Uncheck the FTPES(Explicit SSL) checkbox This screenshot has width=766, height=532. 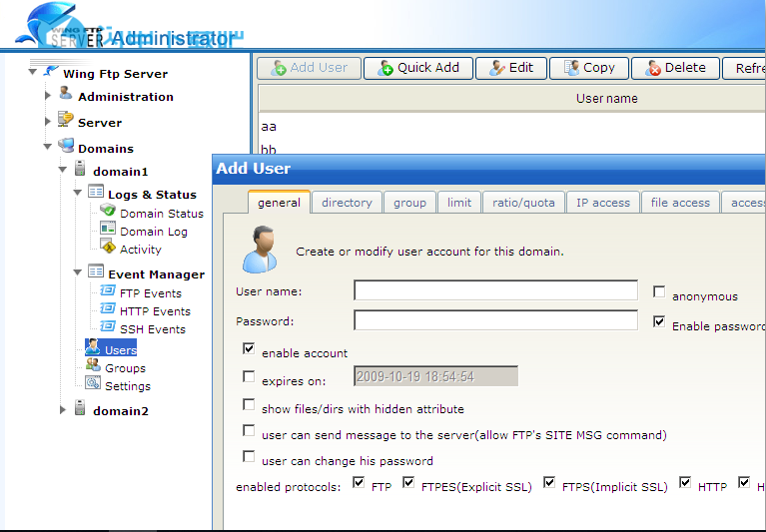(408, 483)
